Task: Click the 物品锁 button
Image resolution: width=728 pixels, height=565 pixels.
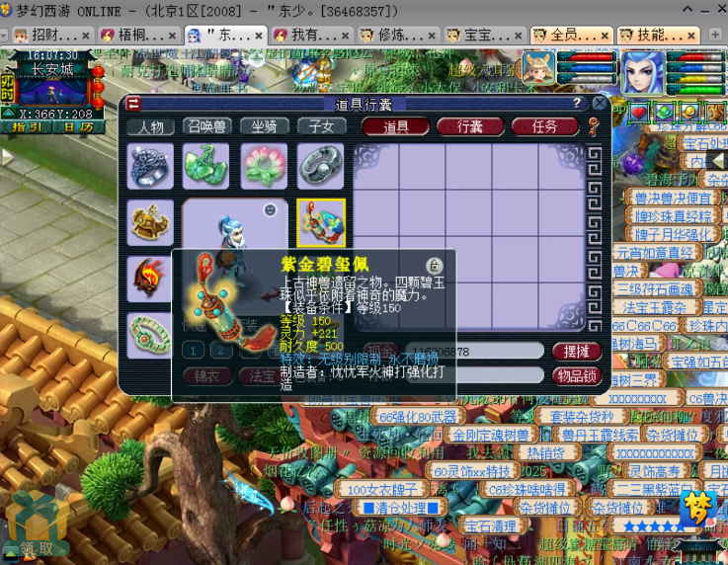Action: pyautogui.click(x=577, y=376)
